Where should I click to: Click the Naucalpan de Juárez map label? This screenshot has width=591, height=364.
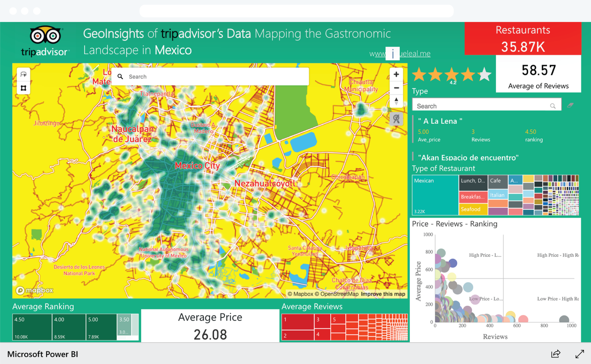(x=132, y=134)
